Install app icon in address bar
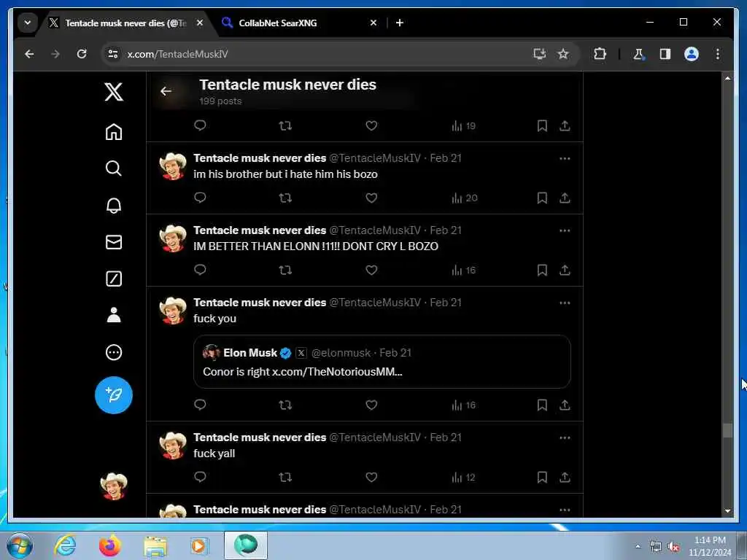747x560 pixels. tap(539, 54)
